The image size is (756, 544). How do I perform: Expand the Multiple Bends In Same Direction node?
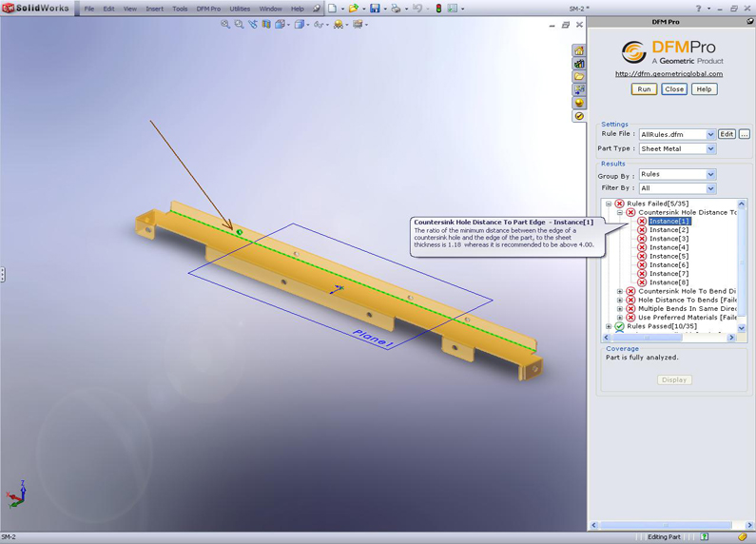[x=620, y=309]
